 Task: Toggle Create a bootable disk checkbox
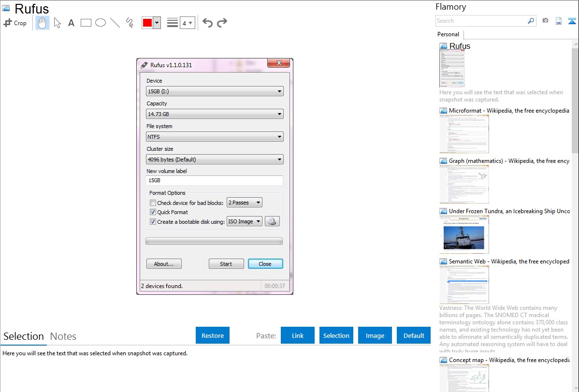(x=153, y=222)
